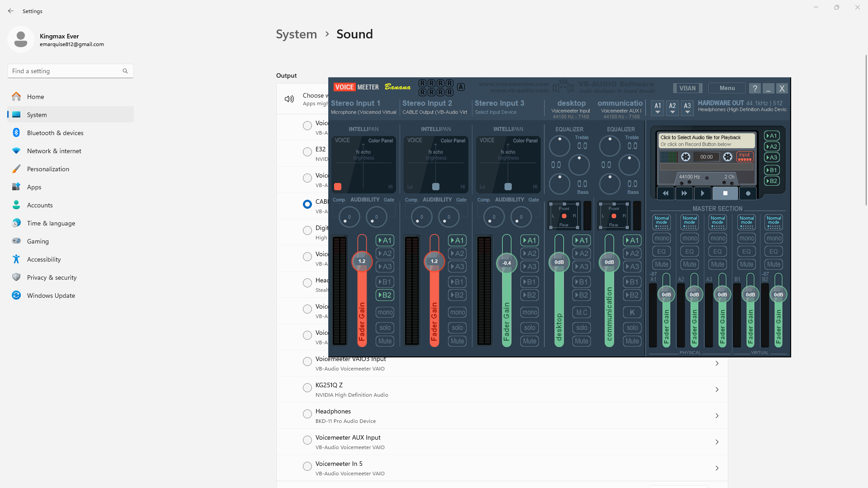Open the A1 hardware out device dropdown
This screenshot has height=488, width=868.
[x=658, y=108]
